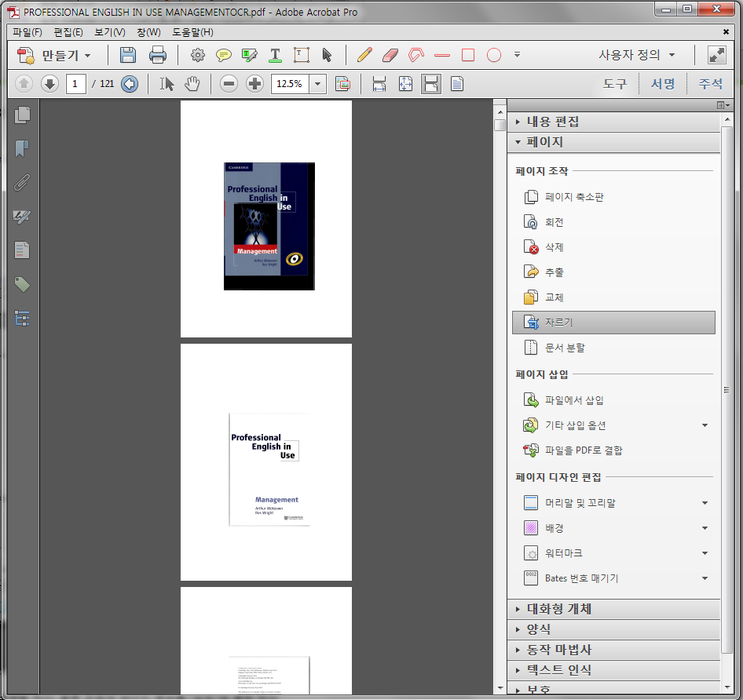
Task: Click the Print icon in toolbar
Action: click(157, 55)
